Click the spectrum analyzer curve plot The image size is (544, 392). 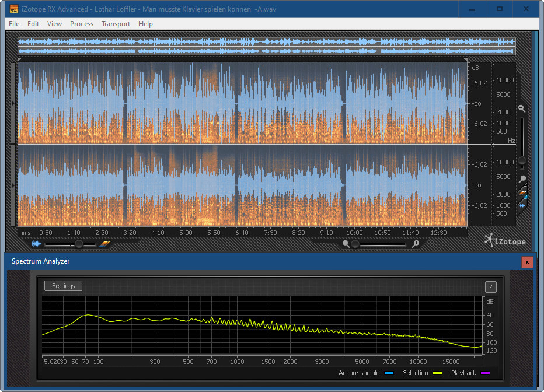262,326
